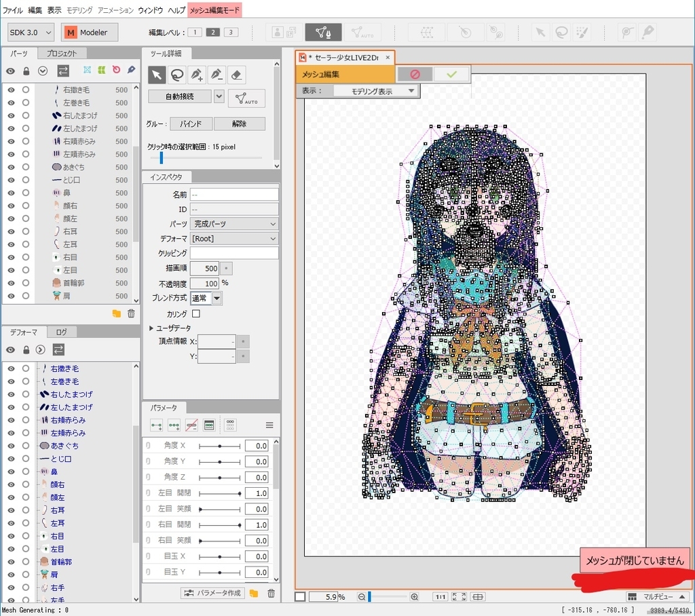This screenshot has height=616, width=695.
Task: Click the red cancel mesh edit icon
Action: 415,75
